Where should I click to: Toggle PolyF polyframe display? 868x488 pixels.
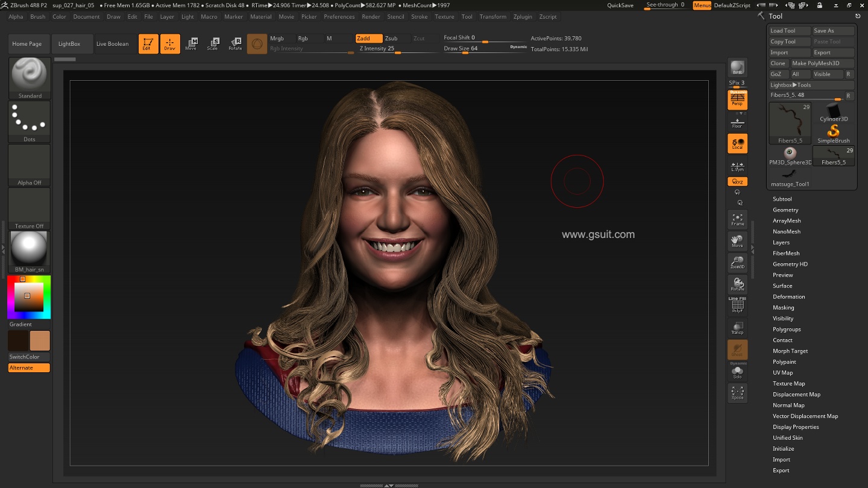[737, 306]
